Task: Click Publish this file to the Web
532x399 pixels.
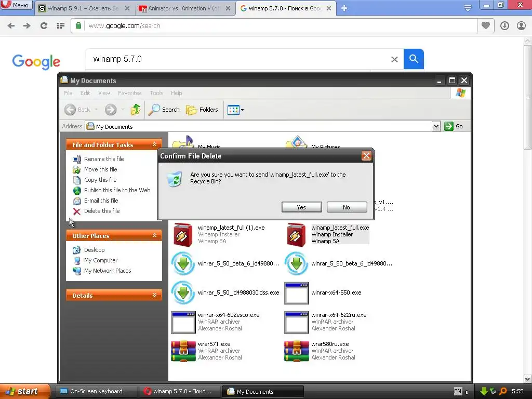Action: pyautogui.click(x=117, y=190)
